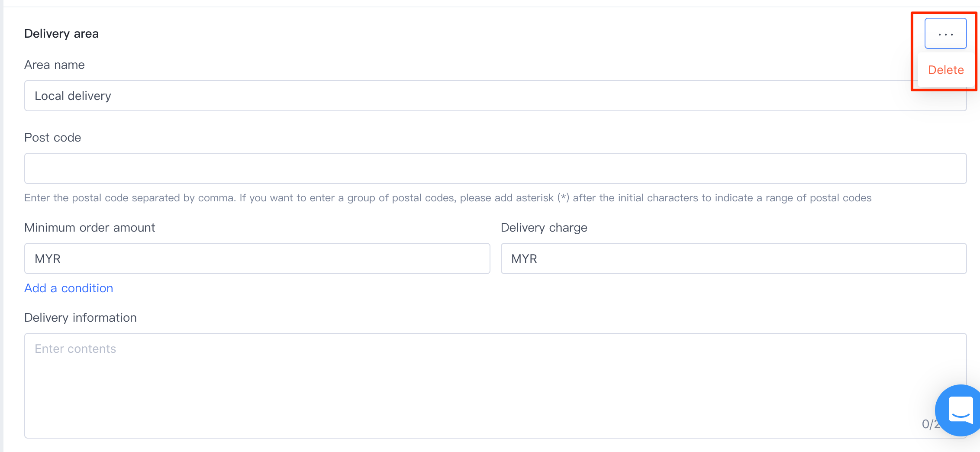The width and height of the screenshot is (980, 452).
Task: Click the character counter in Delivery information
Action: (928, 424)
